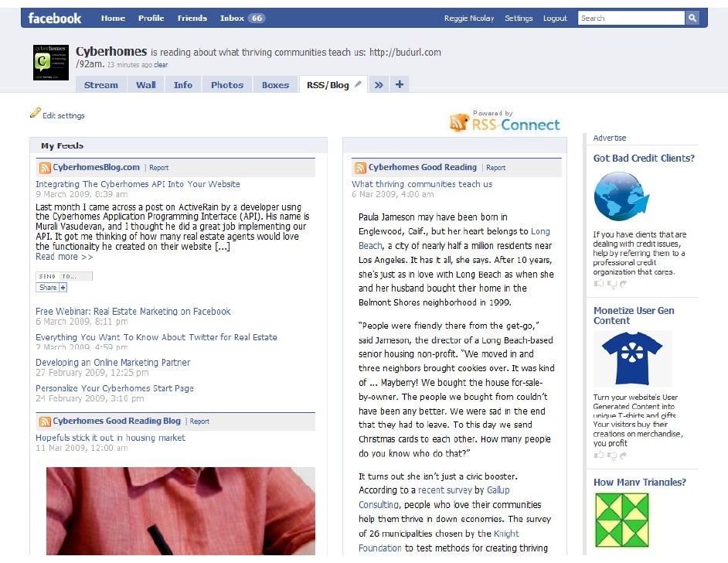The height and width of the screenshot is (563, 728).
Task: Click the pencil icon on RSS/Blog tab
Action: click(358, 84)
